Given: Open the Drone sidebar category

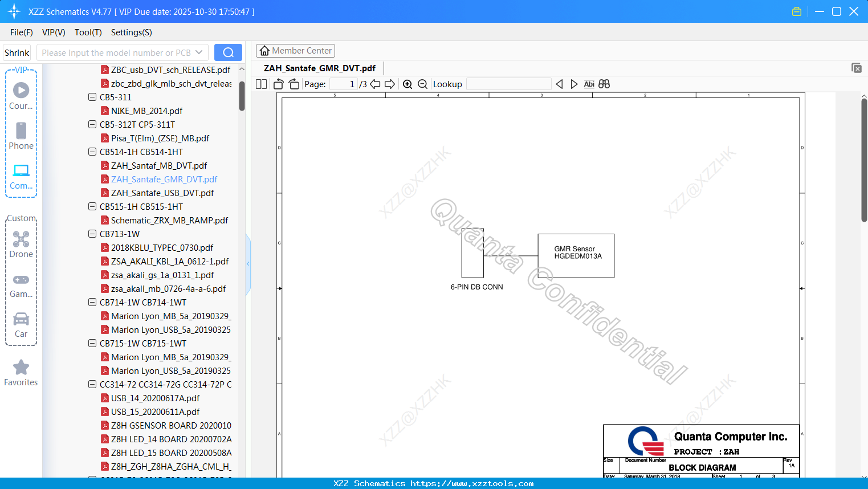Looking at the screenshot, I should pyautogui.click(x=21, y=244).
